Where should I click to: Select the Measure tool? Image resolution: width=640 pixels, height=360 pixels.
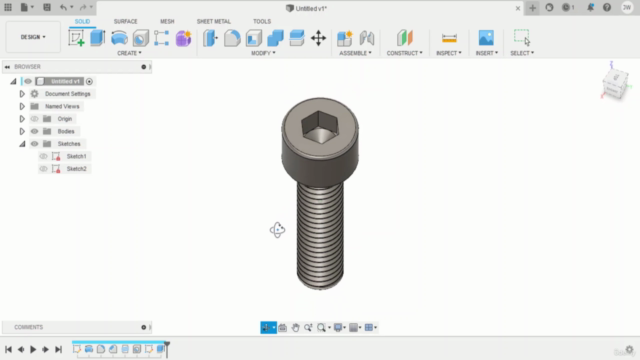click(x=449, y=38)
